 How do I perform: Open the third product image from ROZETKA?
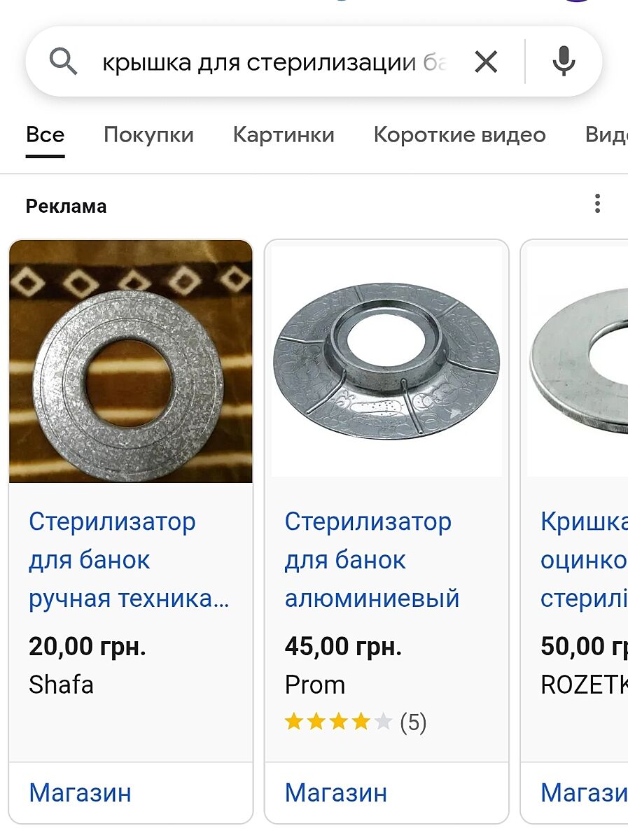pos(578,361)
